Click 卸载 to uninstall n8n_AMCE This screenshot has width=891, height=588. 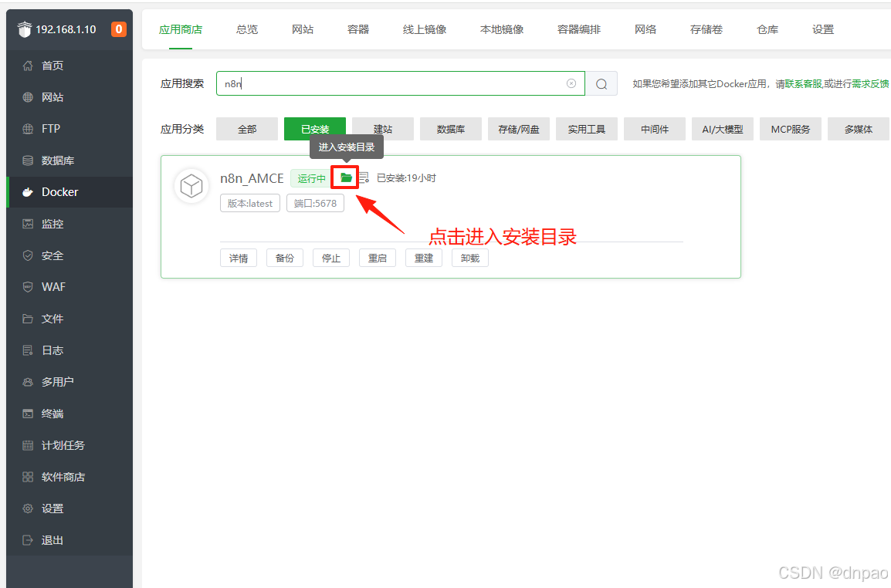click(470, 258)
